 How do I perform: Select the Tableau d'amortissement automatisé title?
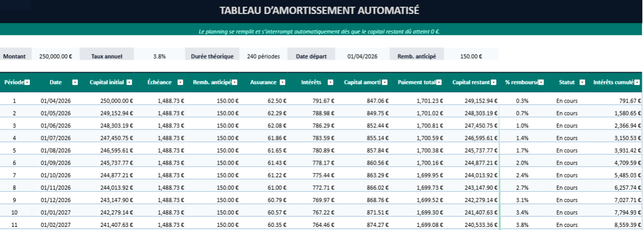click(319, 10)
